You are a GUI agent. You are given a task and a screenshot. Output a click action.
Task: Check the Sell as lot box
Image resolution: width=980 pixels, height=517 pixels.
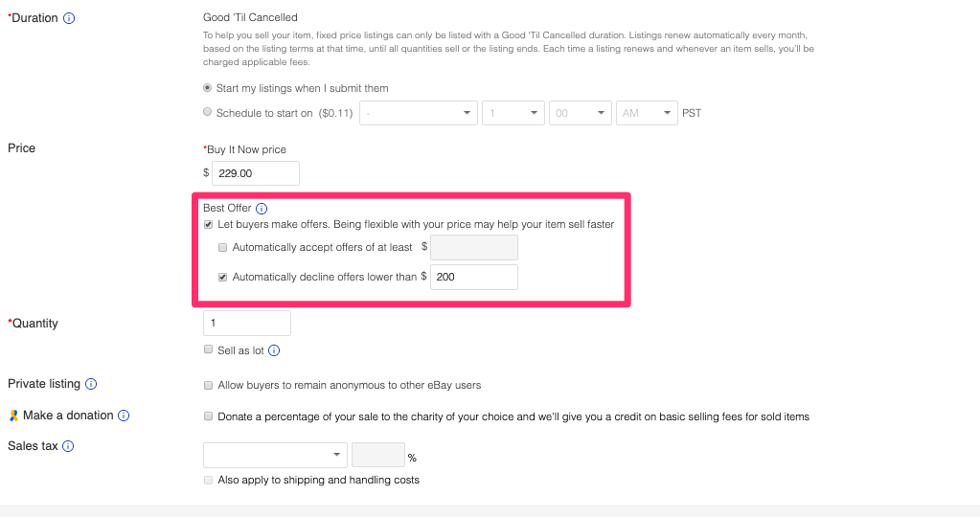coord(209,350)
